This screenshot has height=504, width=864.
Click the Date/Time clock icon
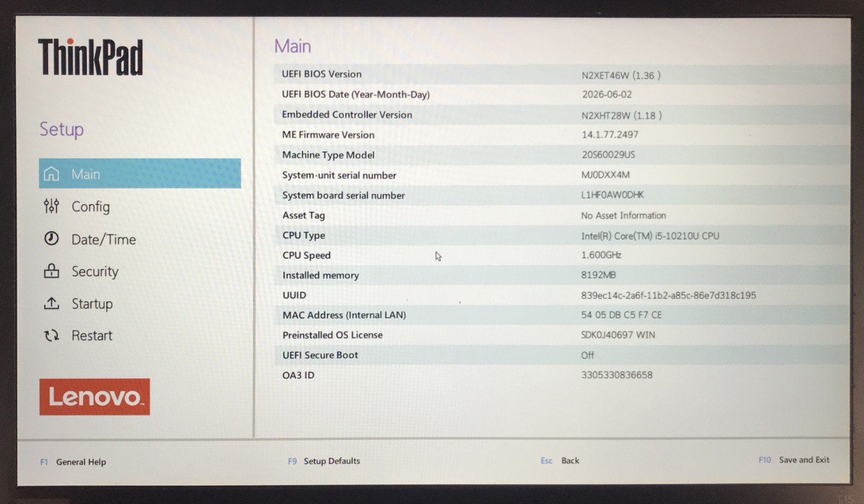[51, 239]
